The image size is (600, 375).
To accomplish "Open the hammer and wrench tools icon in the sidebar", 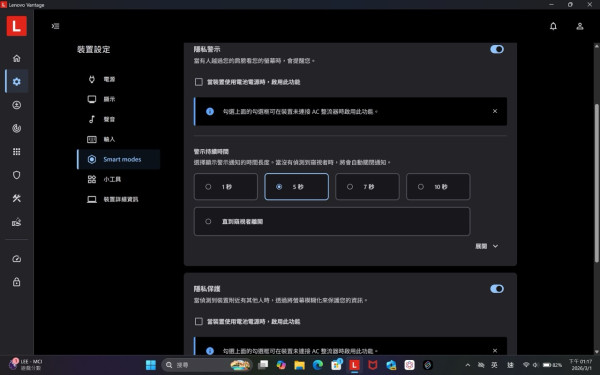I will pyautogui.click(x=16, y=198).
